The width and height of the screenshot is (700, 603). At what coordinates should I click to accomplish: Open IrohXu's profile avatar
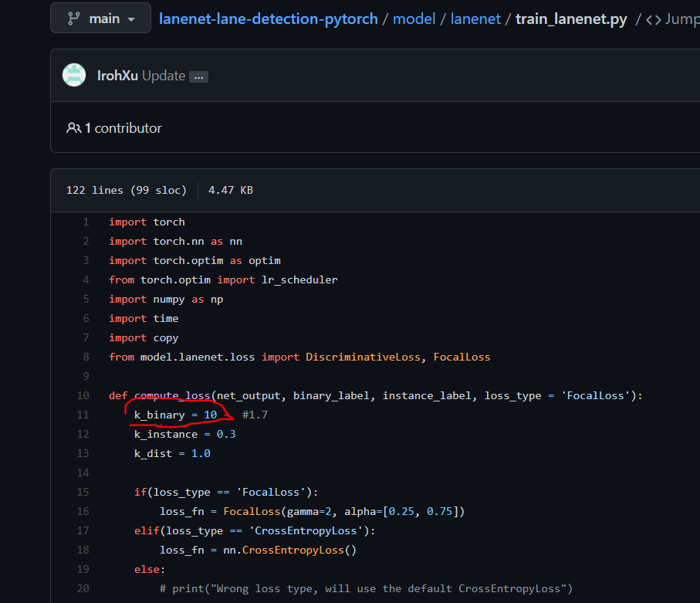coord(73,75)
